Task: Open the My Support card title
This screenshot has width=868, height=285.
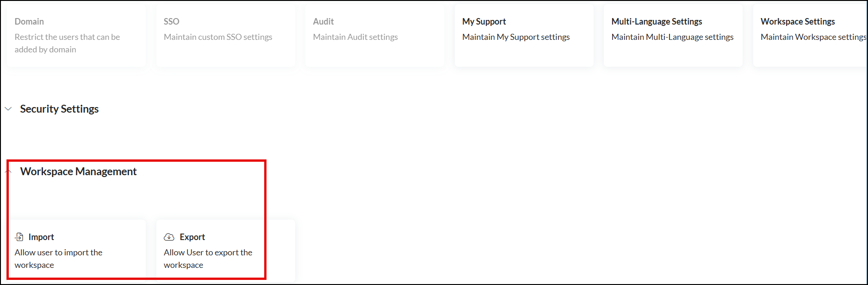Action: point(484,22)
